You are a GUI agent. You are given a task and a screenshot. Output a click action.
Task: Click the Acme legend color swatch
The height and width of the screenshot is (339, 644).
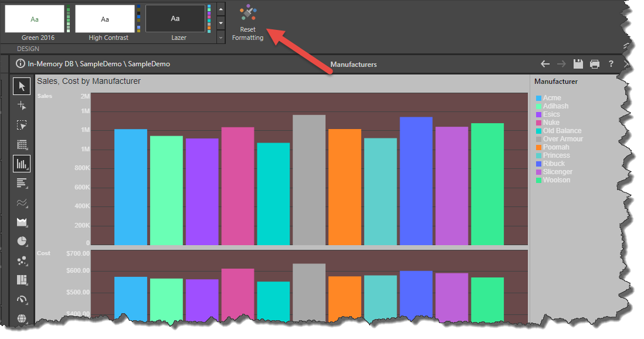[x=538, y=98]
